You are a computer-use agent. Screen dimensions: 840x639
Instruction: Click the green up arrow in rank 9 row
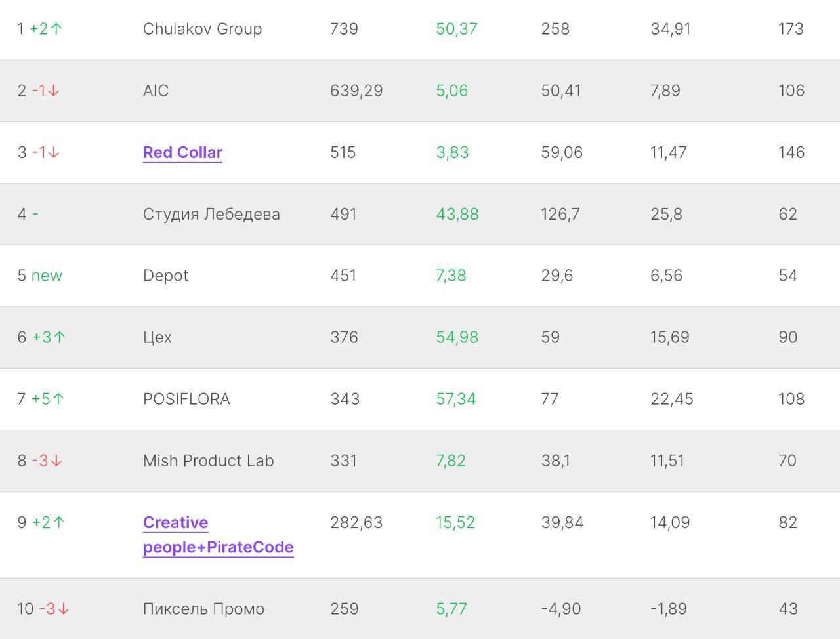pyautogui.click(x=59, y=522)
